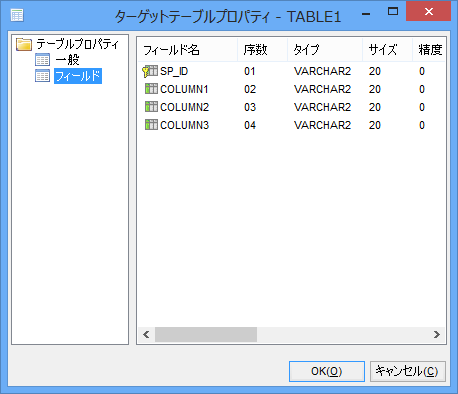Click the primary key icon beside SP_ID
Image resolution: width=458 pixels, height=394 pixels.
[150, 71]
